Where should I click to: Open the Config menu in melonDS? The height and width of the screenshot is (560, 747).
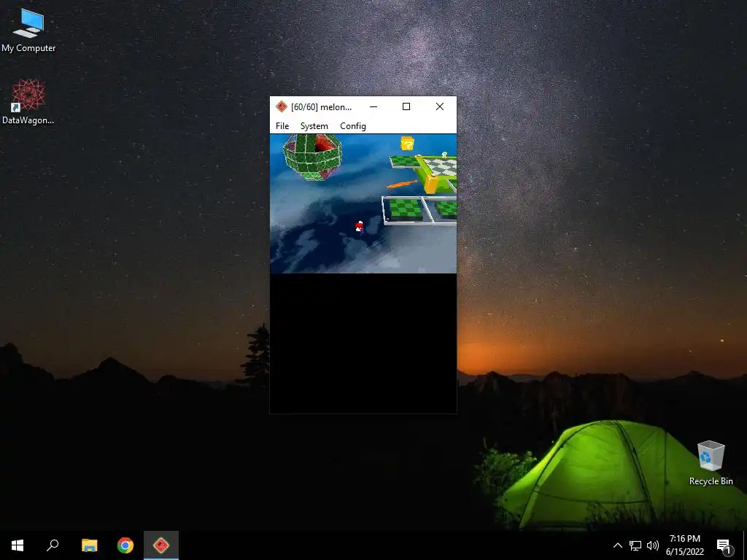click(x=353, y=125)
